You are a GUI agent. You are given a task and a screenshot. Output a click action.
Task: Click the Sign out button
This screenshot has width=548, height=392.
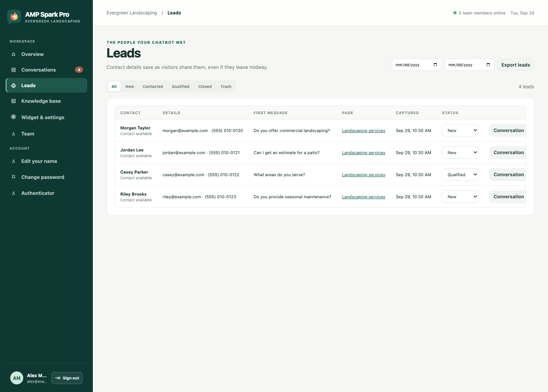point(67,378)
